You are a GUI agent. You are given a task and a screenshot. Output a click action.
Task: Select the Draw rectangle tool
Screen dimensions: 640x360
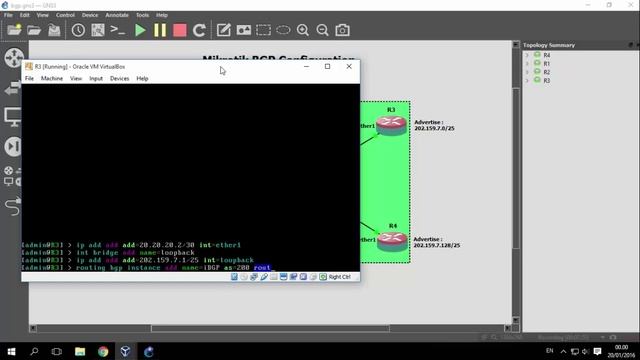(263, 30)
